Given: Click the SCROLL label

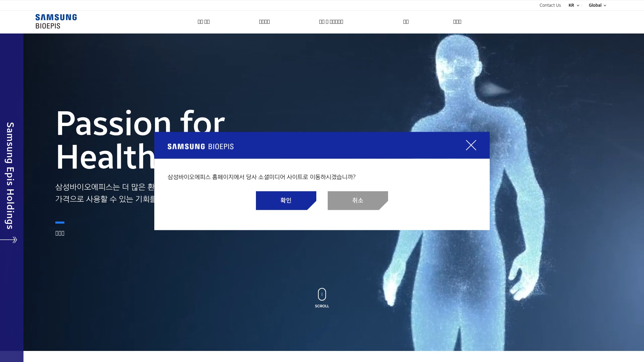Looking at the screenshot, I should click(x=322, y=306).
